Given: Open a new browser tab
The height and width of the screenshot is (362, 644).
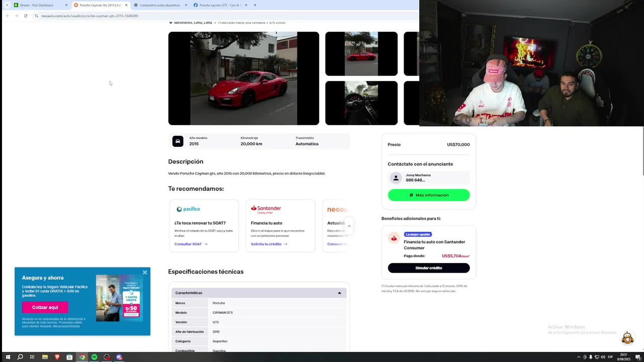Looking at the screenshot, I should [x=255, y=5].
